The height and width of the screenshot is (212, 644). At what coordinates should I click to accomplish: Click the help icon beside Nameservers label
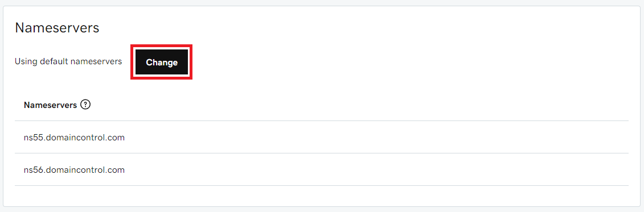[85, 105]
